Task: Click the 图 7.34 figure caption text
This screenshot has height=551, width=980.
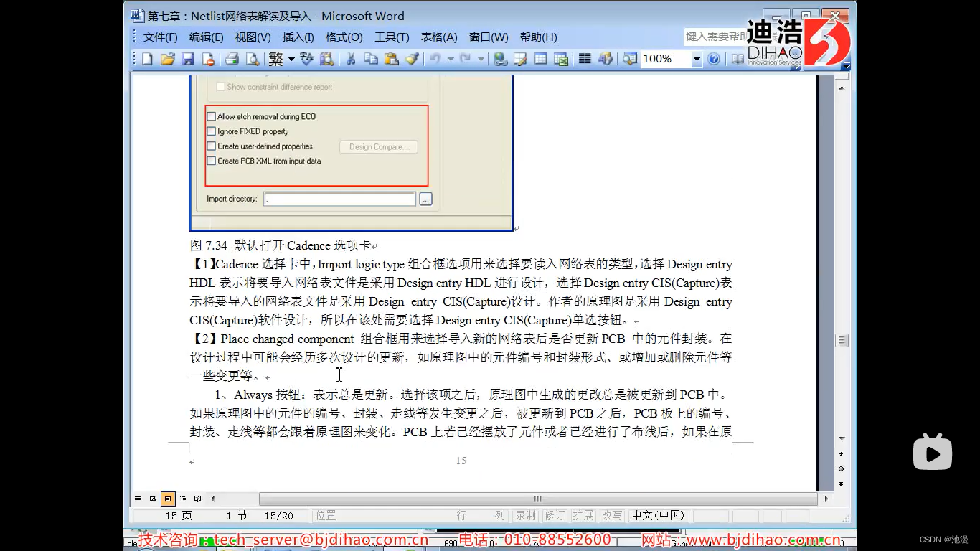Action: (x=280, y=245)
